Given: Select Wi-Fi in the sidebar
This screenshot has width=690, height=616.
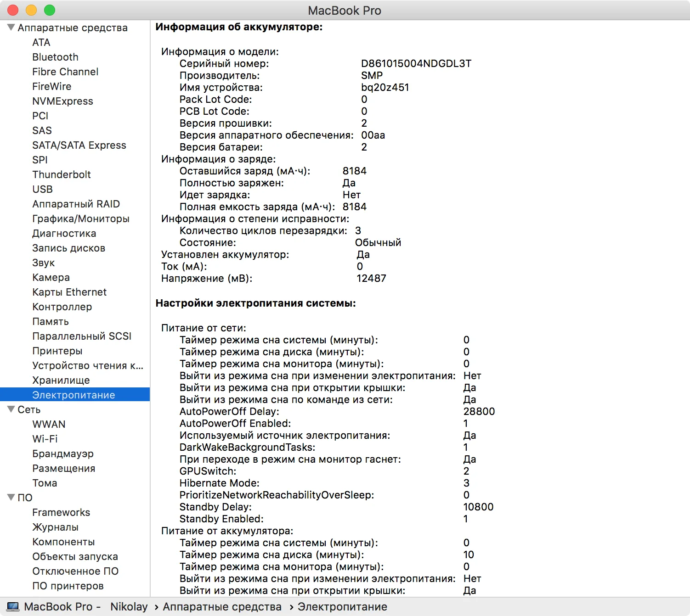Looking at the screenshot, I should [x=45, y=439].
